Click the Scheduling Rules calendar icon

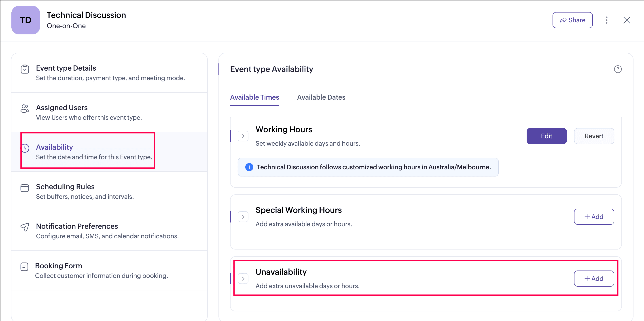click(25, 188)
